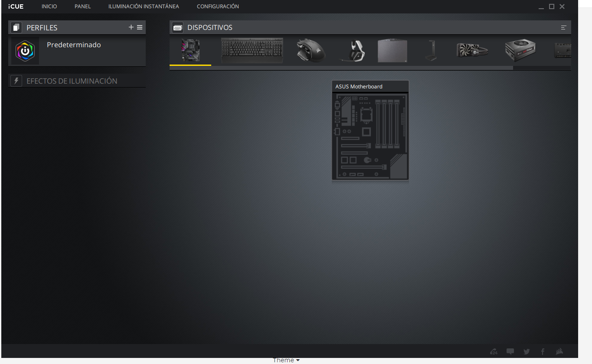Minimize the iCUE window

[x=541, y=7]
